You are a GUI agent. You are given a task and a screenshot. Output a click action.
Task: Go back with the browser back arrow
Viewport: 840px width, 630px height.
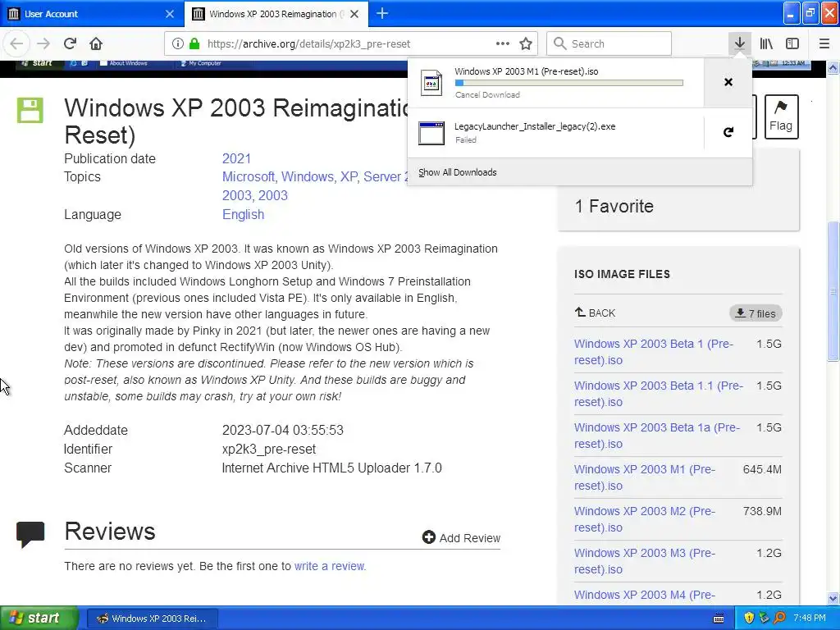coord(16,44)
